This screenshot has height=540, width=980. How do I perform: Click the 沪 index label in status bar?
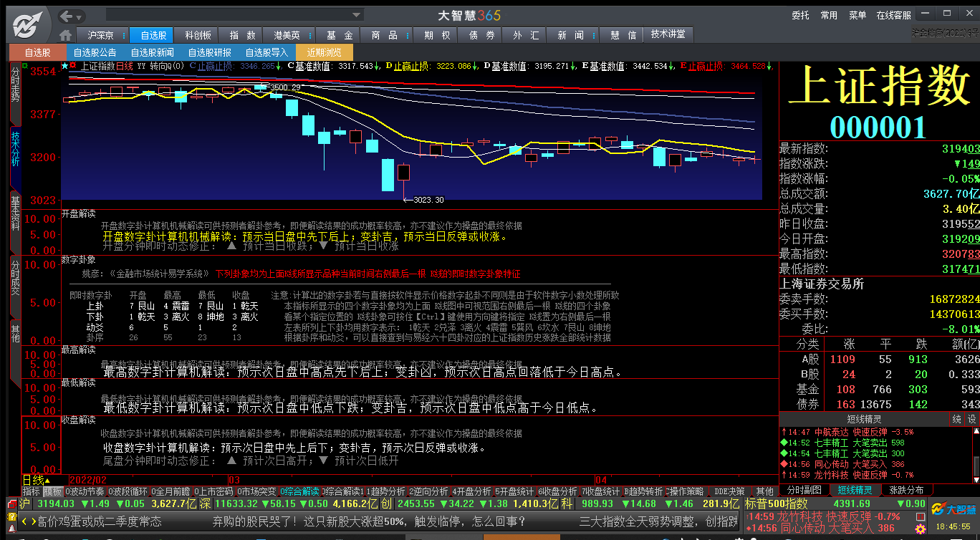[24, 504]
